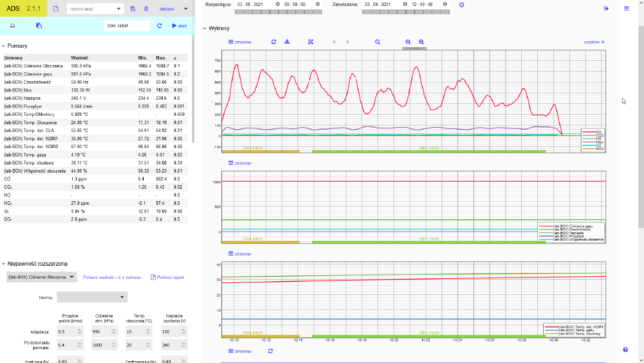Click the logout icon in the top right
Viewport: 644px width, 363px height.
606,8
